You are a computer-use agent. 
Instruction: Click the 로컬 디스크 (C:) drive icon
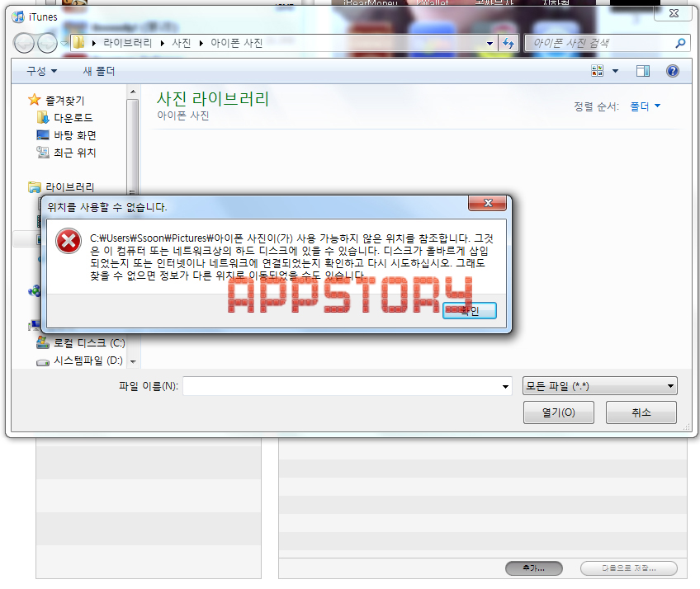(43, 342)
